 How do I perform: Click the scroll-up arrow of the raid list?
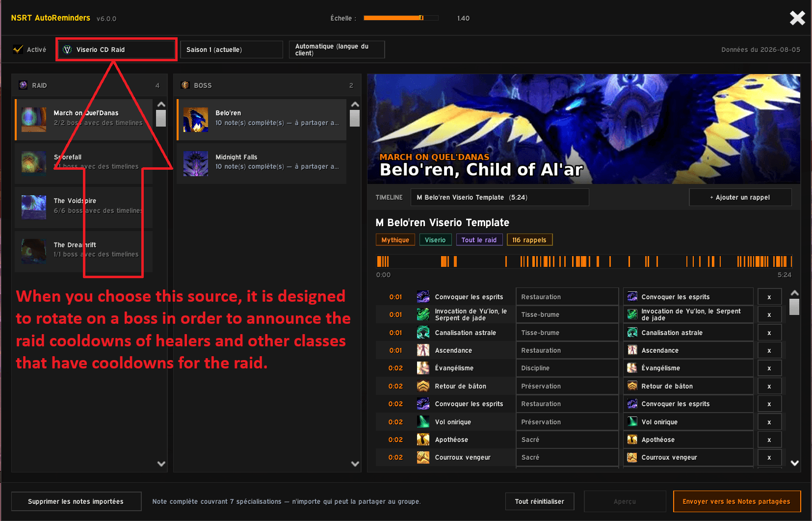coord(161,104)
